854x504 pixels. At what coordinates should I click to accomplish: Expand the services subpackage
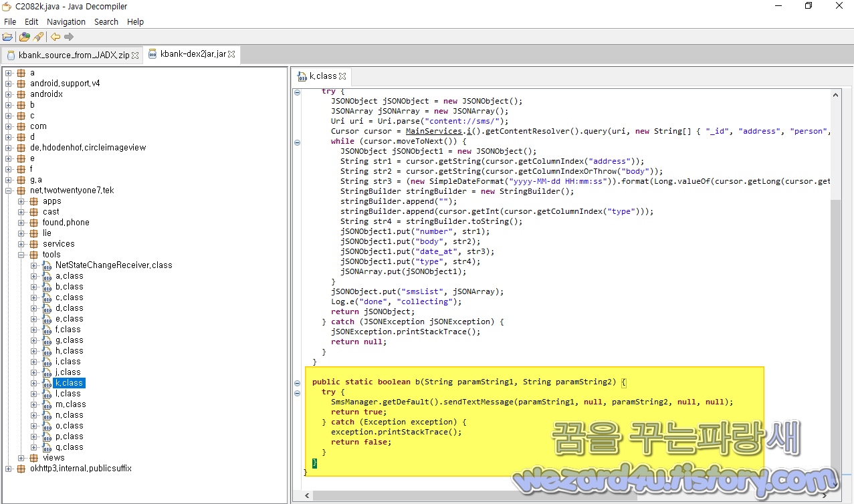(x=21, y=244)
